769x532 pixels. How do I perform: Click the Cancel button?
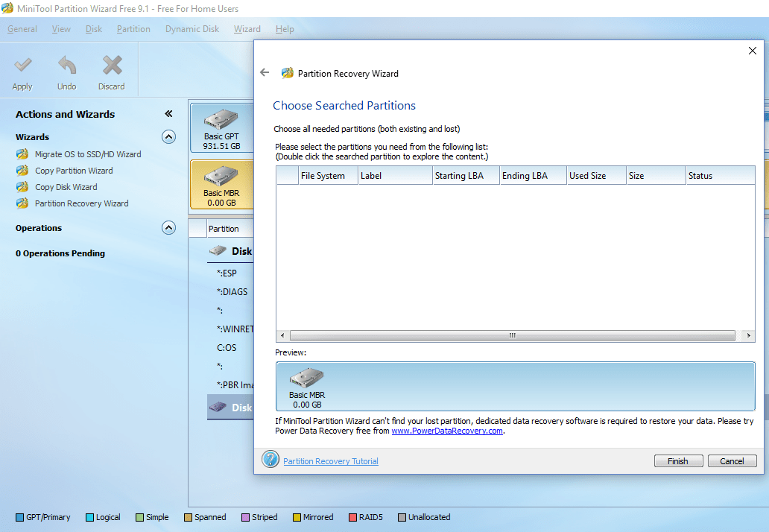[x=732, y=461]
